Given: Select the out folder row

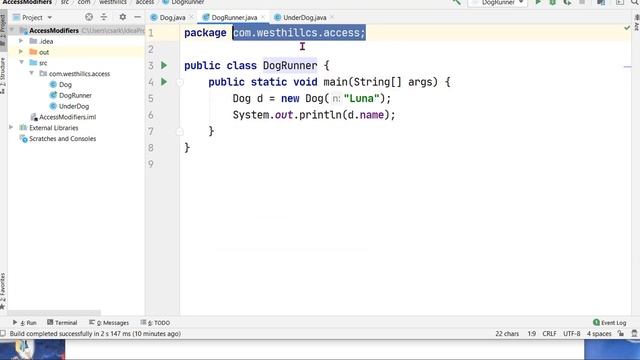Looking at the screenshot, I should tap(76, 52).
